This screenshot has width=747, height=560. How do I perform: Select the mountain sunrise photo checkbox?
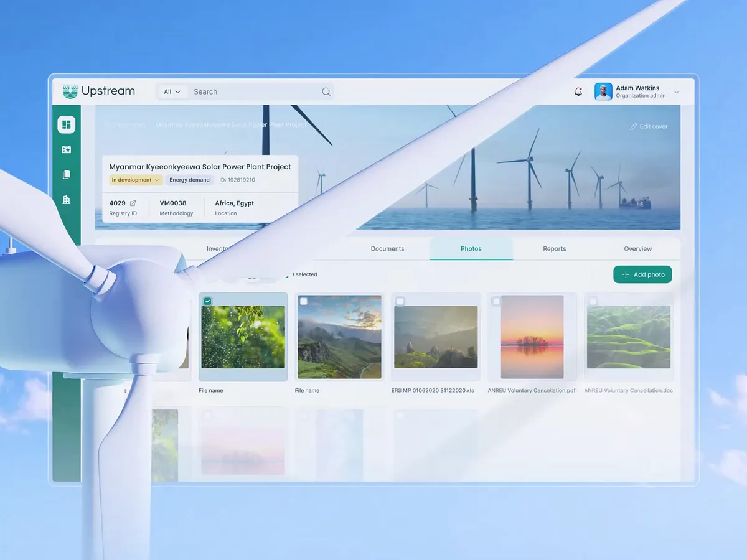tap(304, 301)
